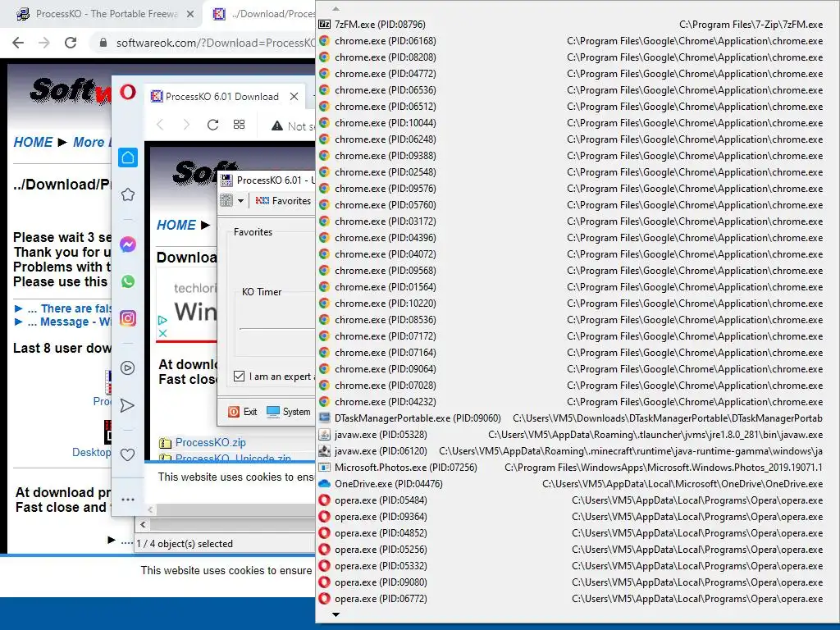Viewport: 840px width, 630px height.
Task: Open Instagram in Opera sidebar
Action: (127, 318)
